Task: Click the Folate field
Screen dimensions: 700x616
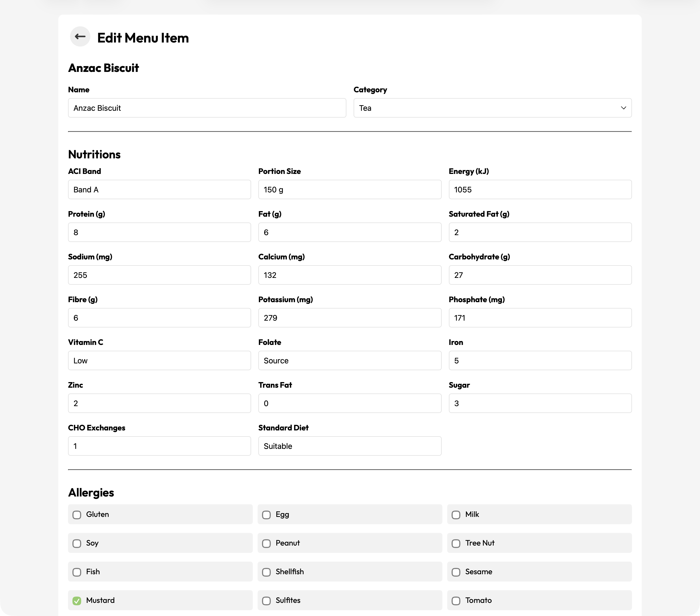Action: (x=350, y=361)
